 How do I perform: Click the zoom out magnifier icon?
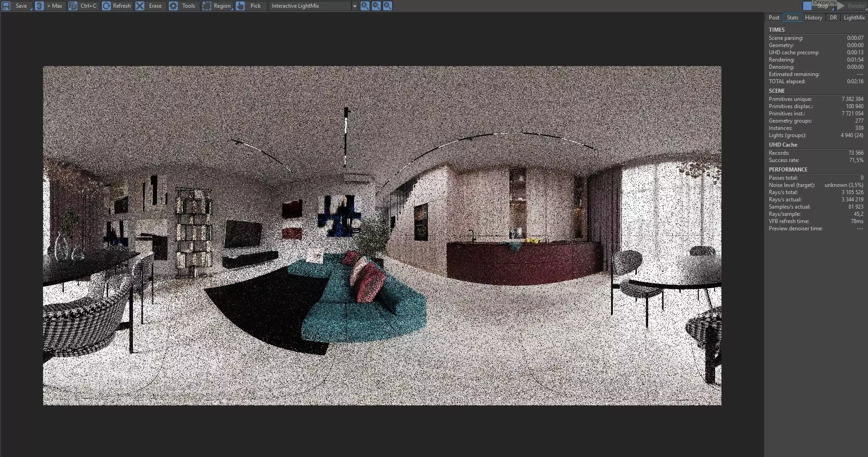376,6
